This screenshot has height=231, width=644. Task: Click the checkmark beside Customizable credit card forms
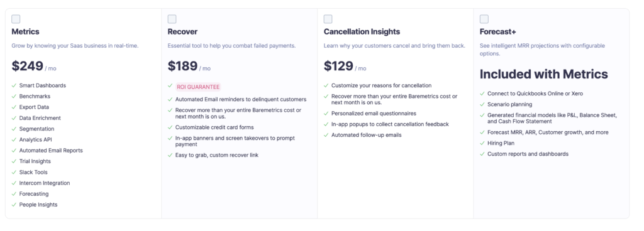point(170,127)
